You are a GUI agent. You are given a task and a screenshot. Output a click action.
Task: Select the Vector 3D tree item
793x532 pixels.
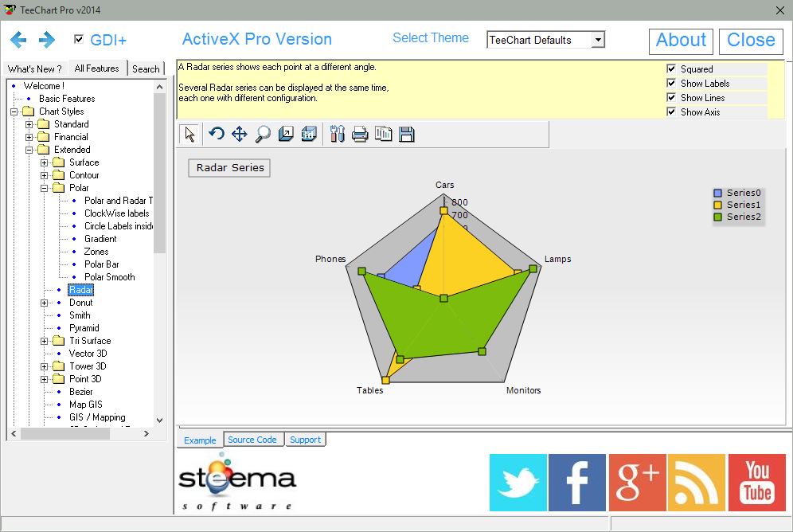pos(88,354)
